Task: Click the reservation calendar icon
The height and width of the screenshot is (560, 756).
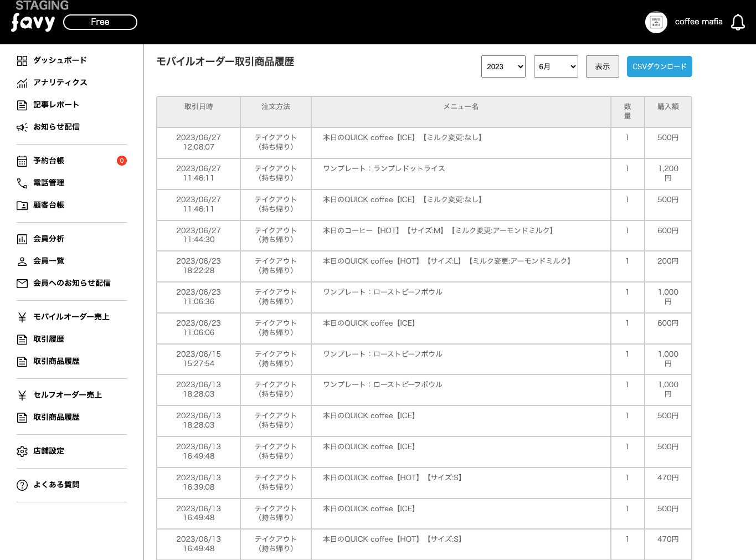Action: tap(22, 161)
